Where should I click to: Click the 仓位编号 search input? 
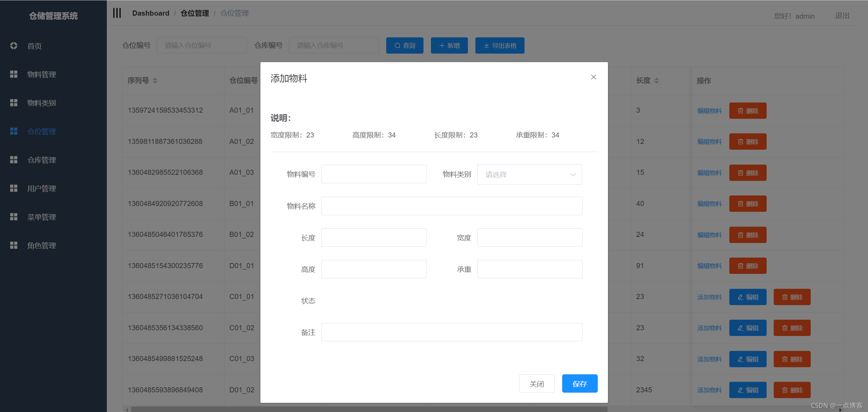(201, 45)
